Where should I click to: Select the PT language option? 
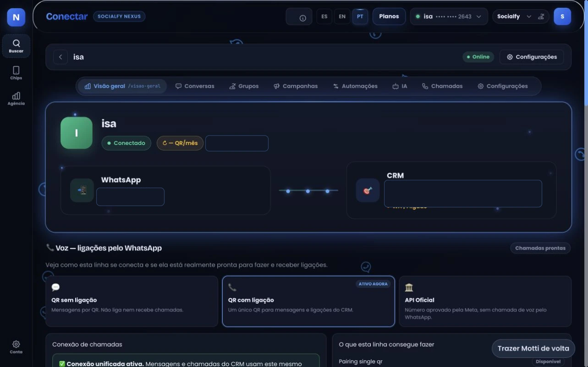pyautogui.click(x=360, y=17)
